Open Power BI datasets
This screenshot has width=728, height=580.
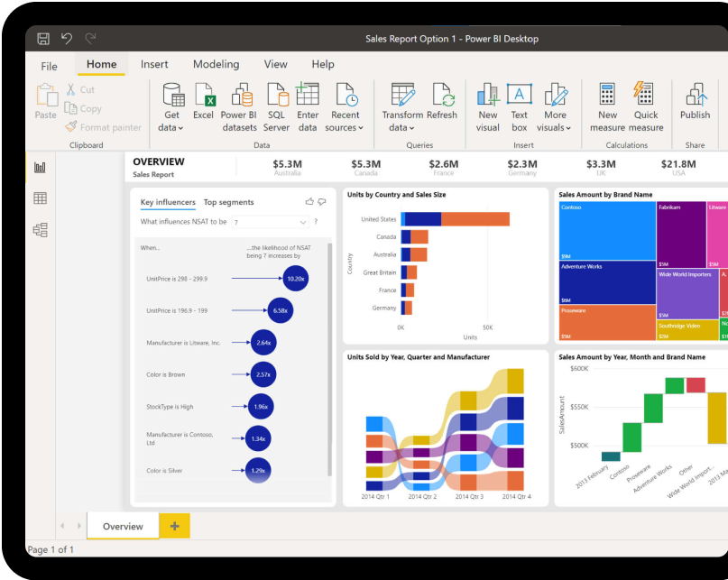[x=239, y=107]
